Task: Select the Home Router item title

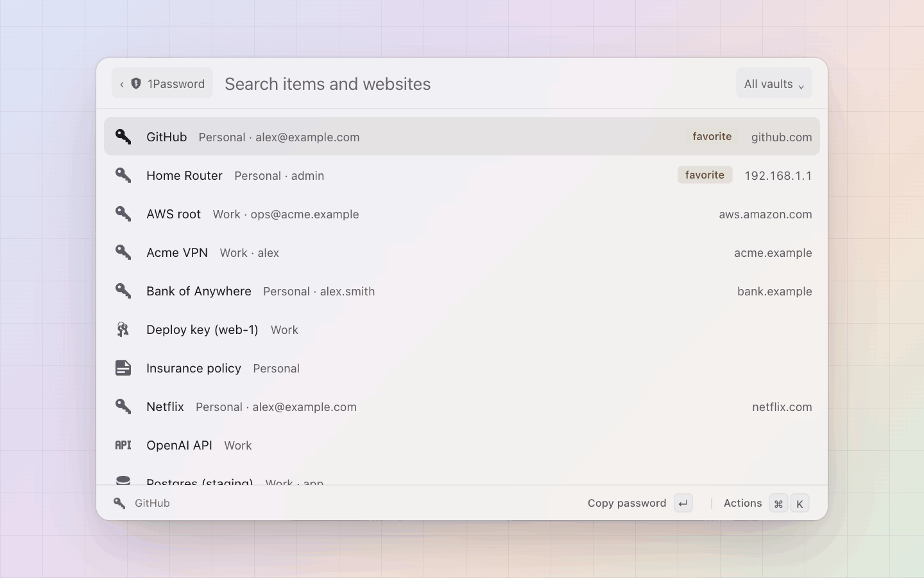Action: [184, 175]
